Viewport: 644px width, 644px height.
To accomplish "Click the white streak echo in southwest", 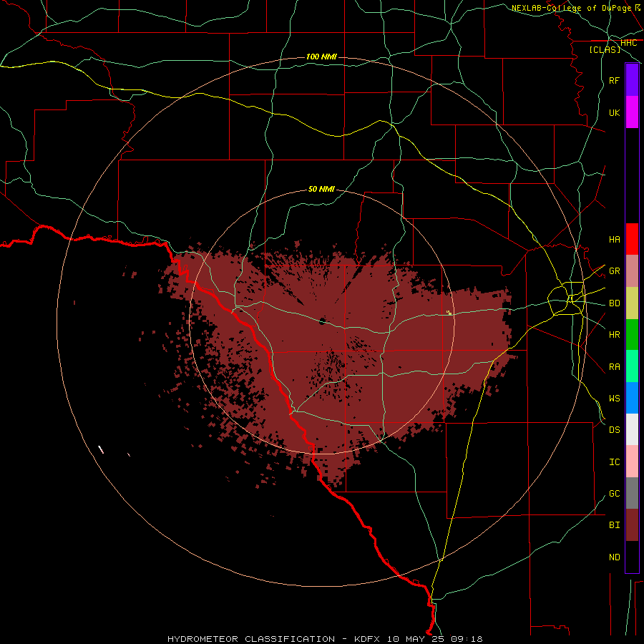I will point(101,449).
